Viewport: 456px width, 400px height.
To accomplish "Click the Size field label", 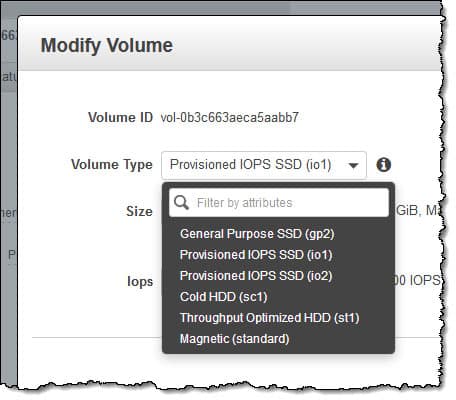I will click(139, 211).
